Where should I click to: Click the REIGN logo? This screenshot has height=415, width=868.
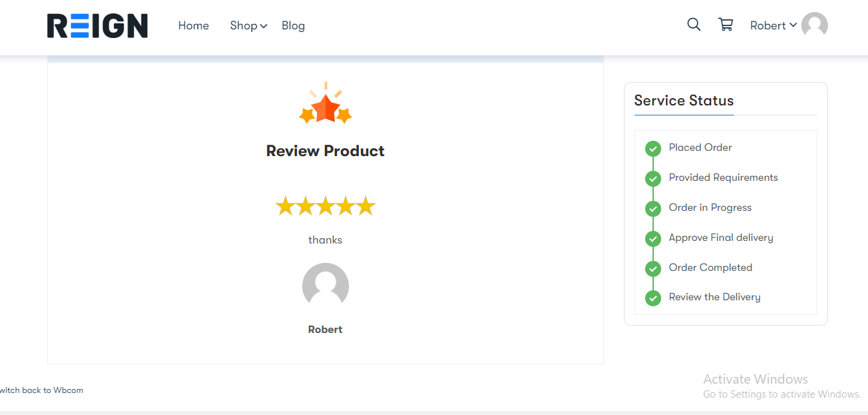coord(97,26)
